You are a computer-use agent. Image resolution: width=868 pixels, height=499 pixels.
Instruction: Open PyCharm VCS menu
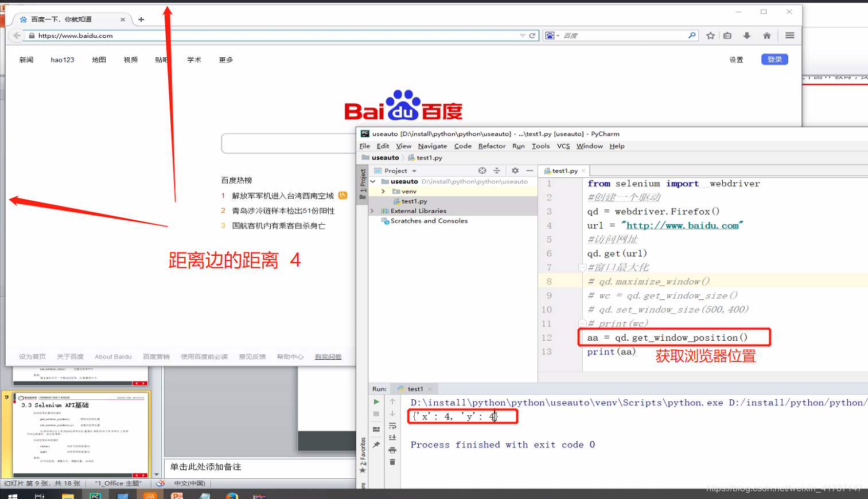[563, 146]
